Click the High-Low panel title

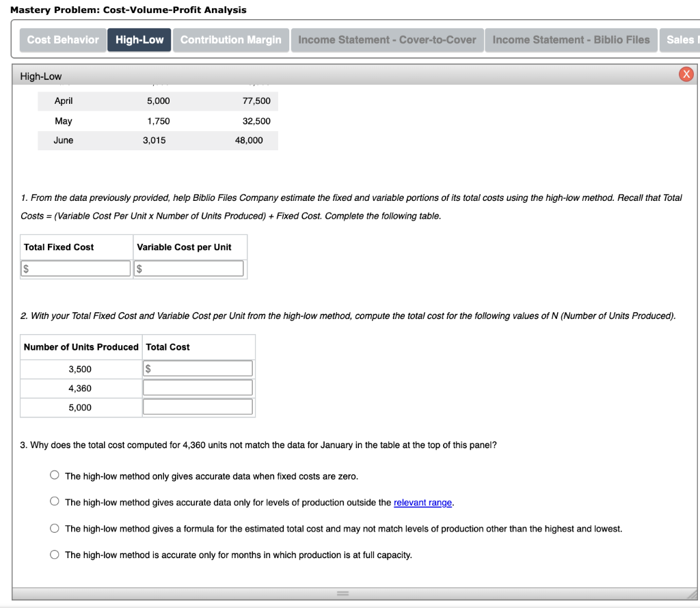pos(40,77)
